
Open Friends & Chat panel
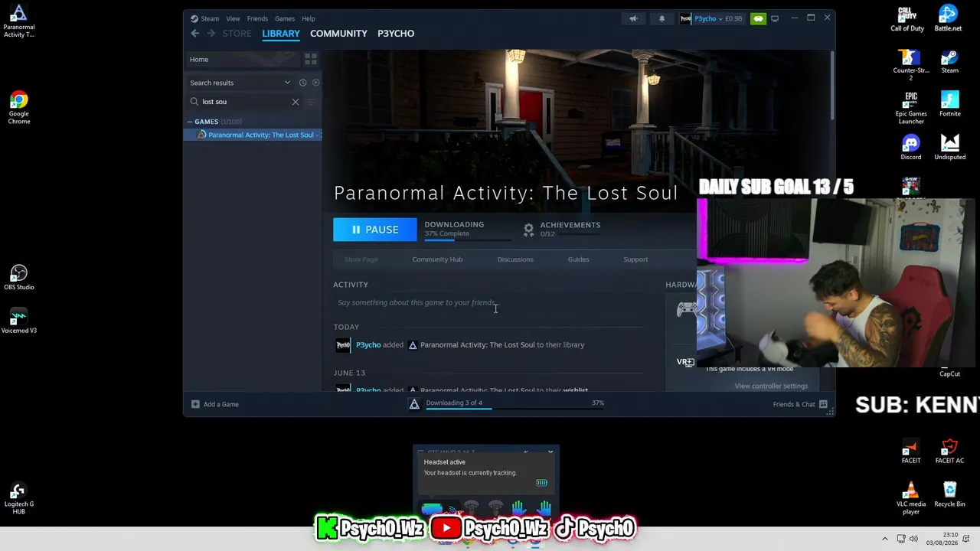tap(800, 404)
